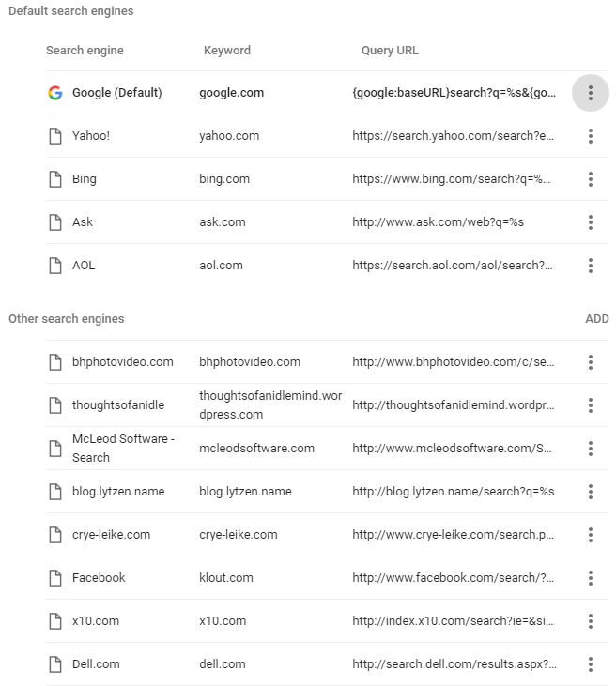The image size is (616, 686).
Task: Open more actions for thoughtsofanidle
Action: (x=591, y=405)
